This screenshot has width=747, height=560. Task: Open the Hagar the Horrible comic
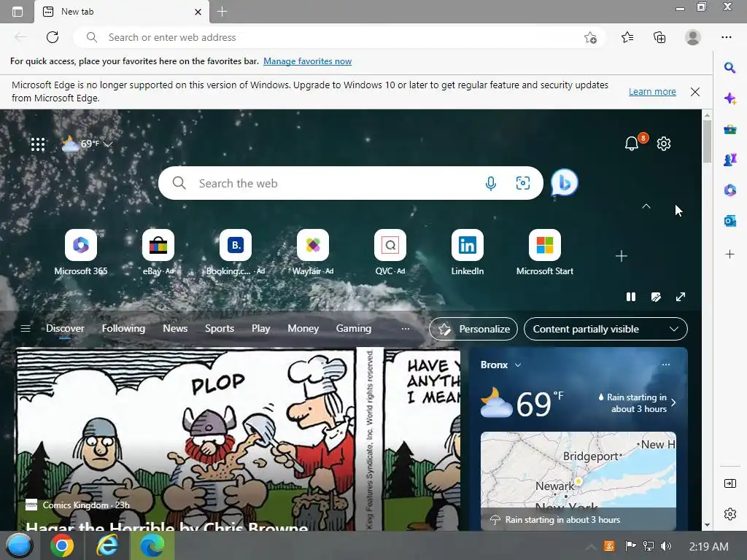pyautogui.click(x=238, y=440)
